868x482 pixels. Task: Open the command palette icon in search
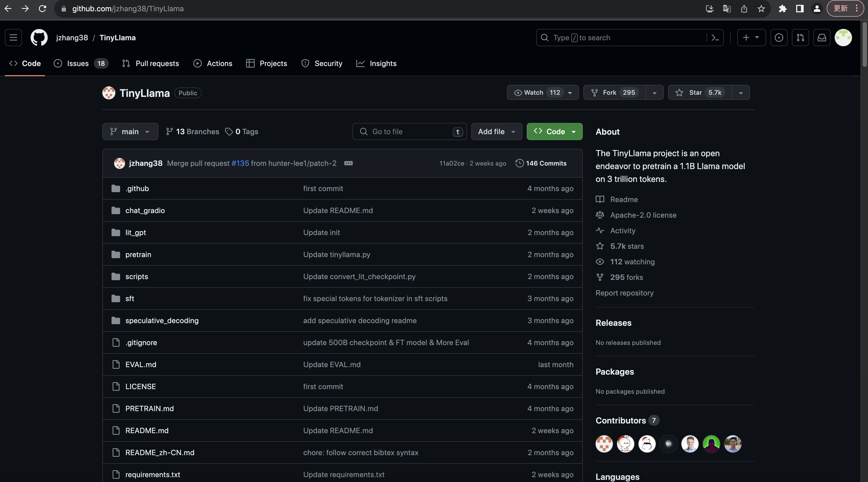715,38
